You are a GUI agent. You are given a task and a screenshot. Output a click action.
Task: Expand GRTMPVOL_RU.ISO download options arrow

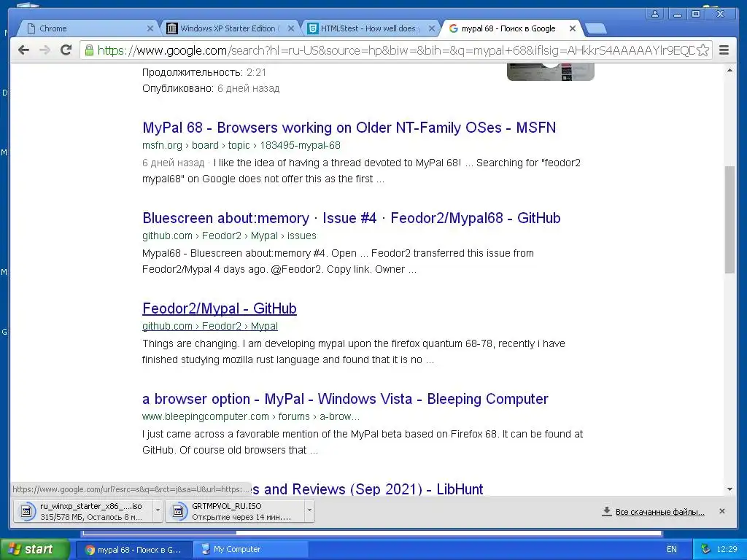point(309,511)
